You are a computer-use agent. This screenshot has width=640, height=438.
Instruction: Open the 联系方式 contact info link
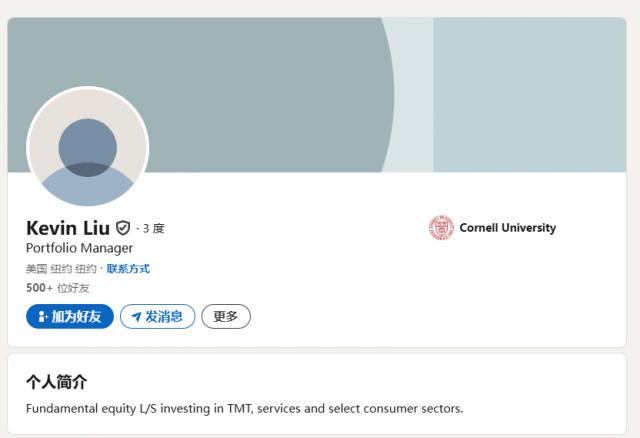pos(128,269)
